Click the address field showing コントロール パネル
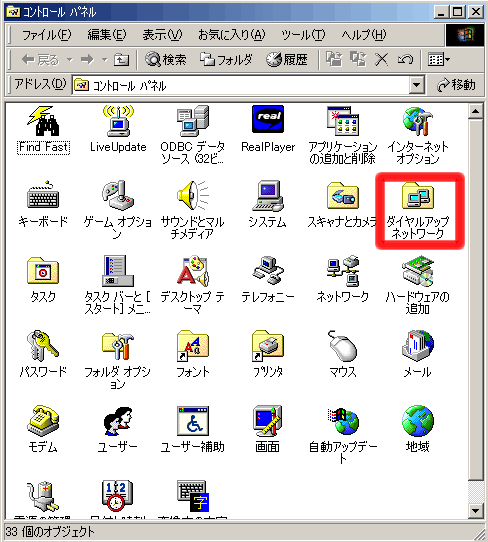 (241, 85)
